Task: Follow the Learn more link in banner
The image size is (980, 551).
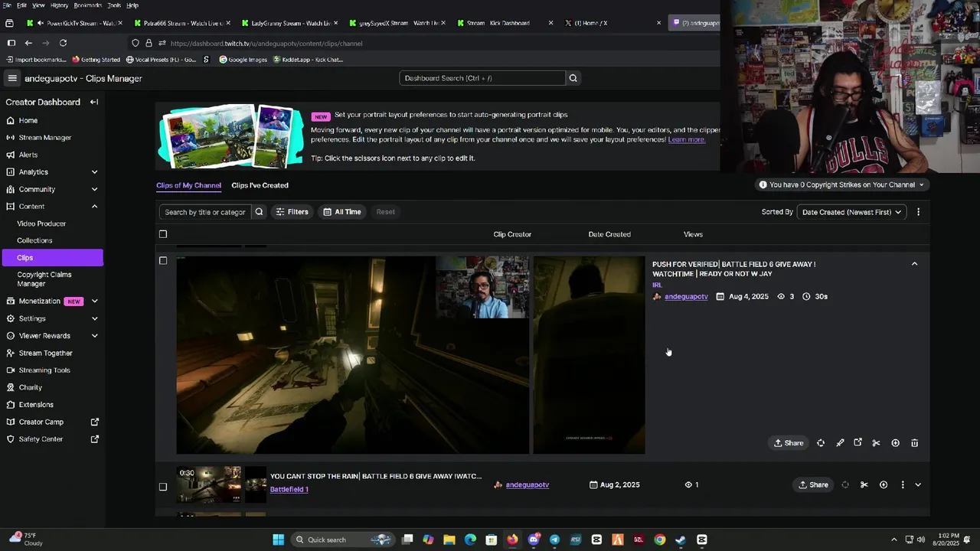Action: (687, 139)
